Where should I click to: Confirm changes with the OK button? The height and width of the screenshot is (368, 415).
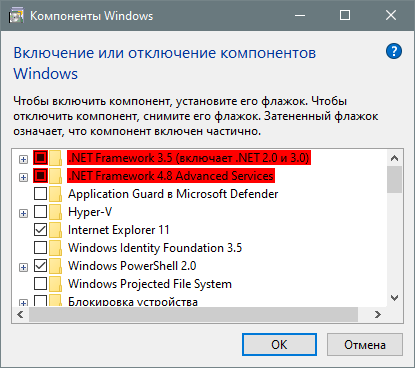coord(279,345)
